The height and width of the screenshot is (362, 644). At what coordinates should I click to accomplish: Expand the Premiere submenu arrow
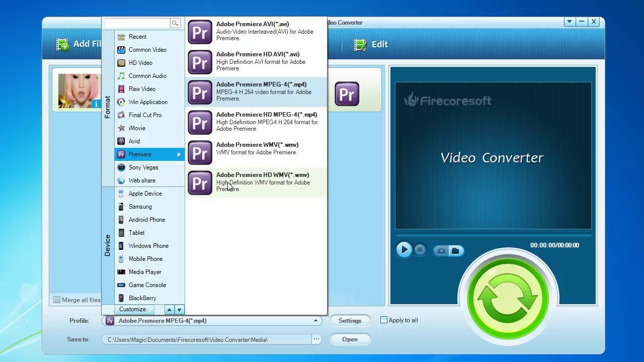[x=179, y=154]
